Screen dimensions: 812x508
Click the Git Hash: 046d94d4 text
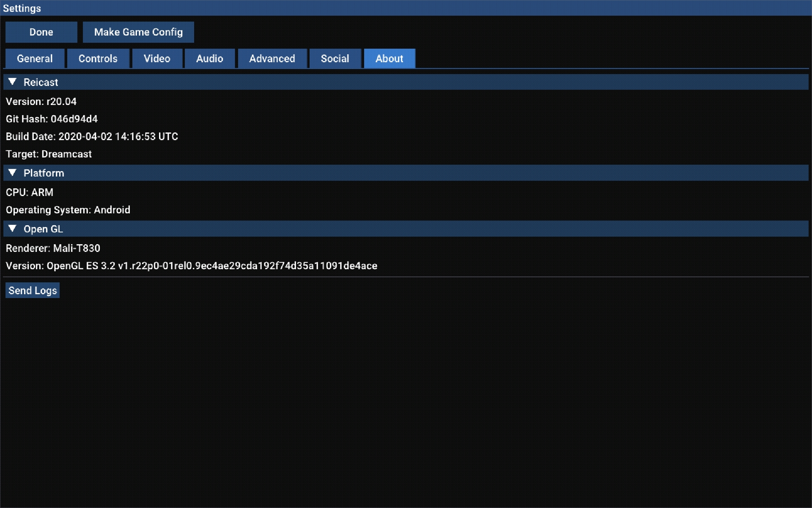click(x=52, y=119)
